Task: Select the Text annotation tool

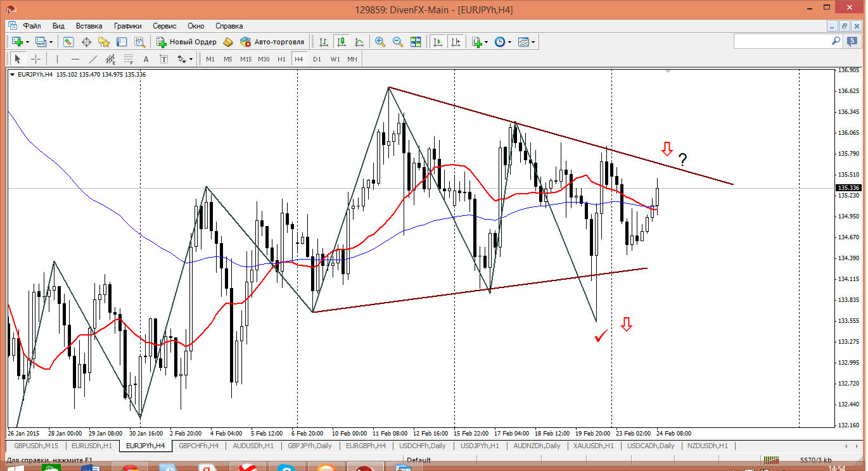Action: tap(146, 59)
